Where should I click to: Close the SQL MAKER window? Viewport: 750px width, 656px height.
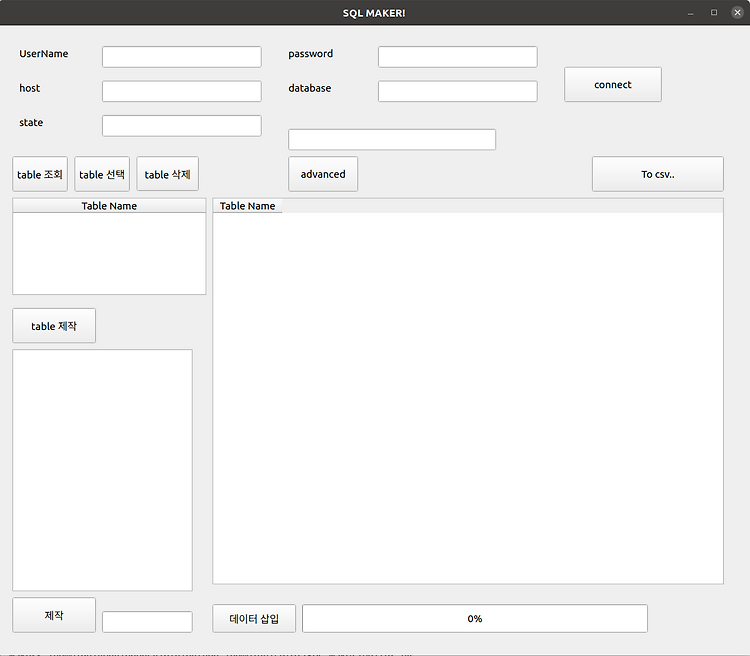click(737, 12)
